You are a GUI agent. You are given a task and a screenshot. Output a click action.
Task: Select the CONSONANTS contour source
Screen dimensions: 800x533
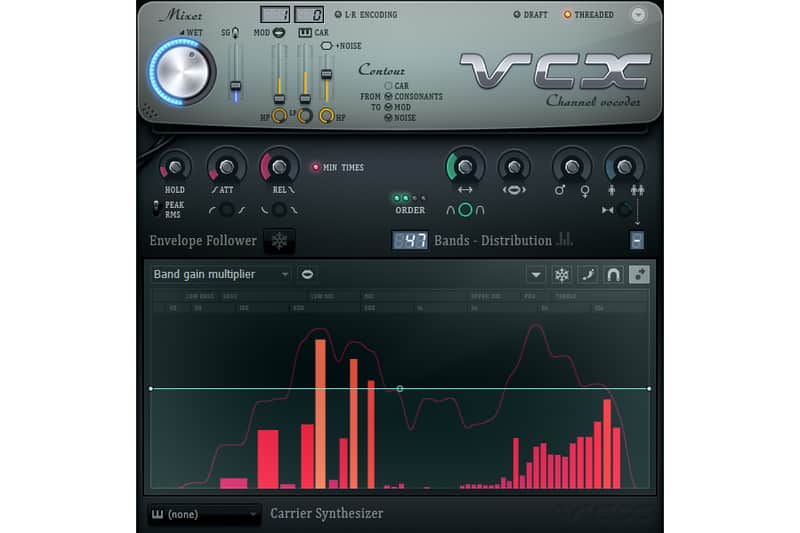(413, 96)
